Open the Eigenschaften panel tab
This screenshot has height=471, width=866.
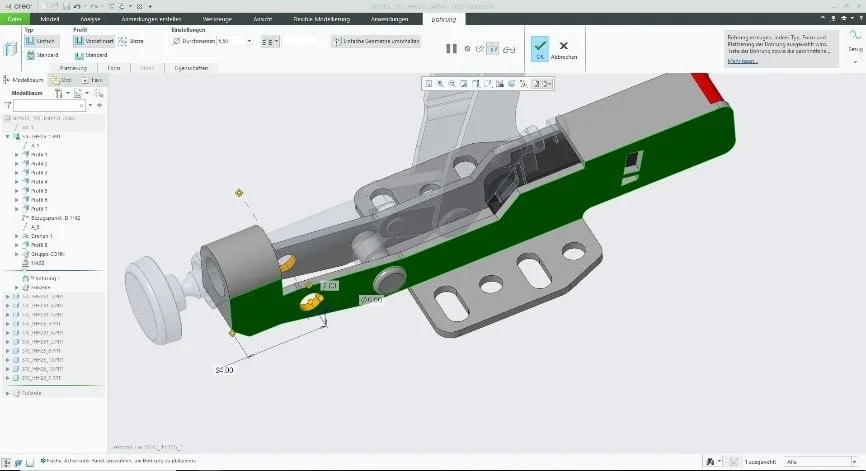point(193,67)
